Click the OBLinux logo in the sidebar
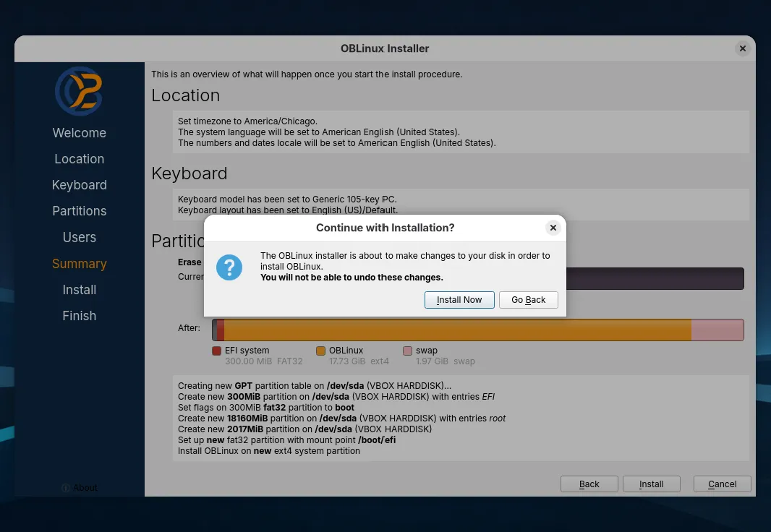The image size is (771, 532). (79, 91)
